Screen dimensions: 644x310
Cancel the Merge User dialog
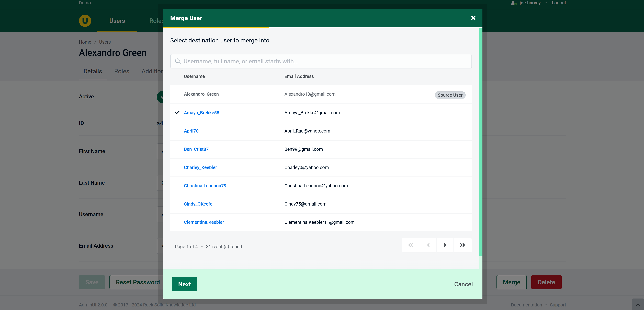pos(464,284)
